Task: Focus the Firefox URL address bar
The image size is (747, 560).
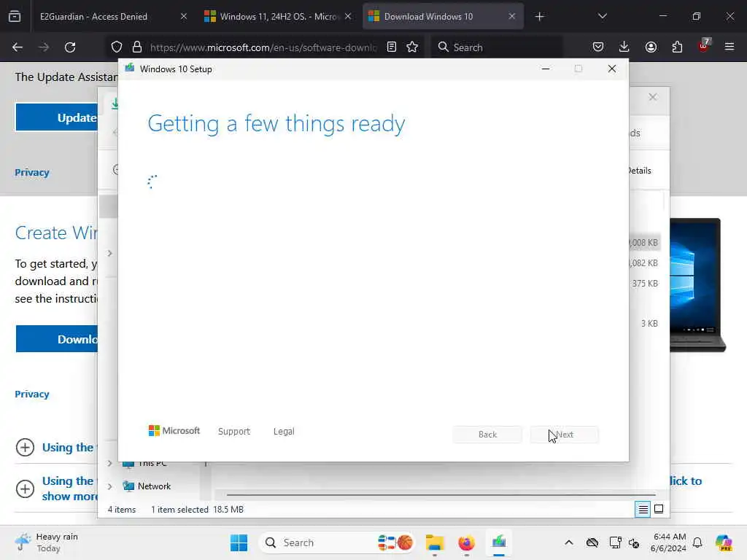Action: [263, 47]
